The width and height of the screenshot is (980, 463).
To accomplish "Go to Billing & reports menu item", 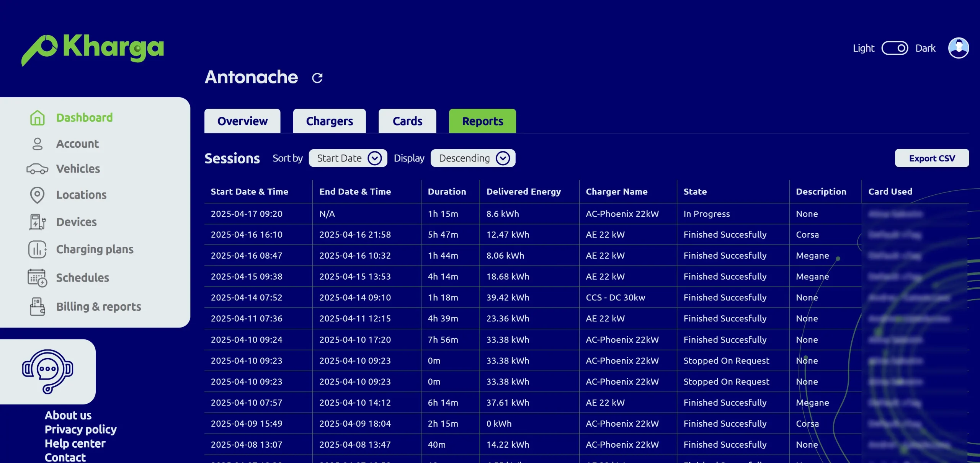I will (98, 306).
